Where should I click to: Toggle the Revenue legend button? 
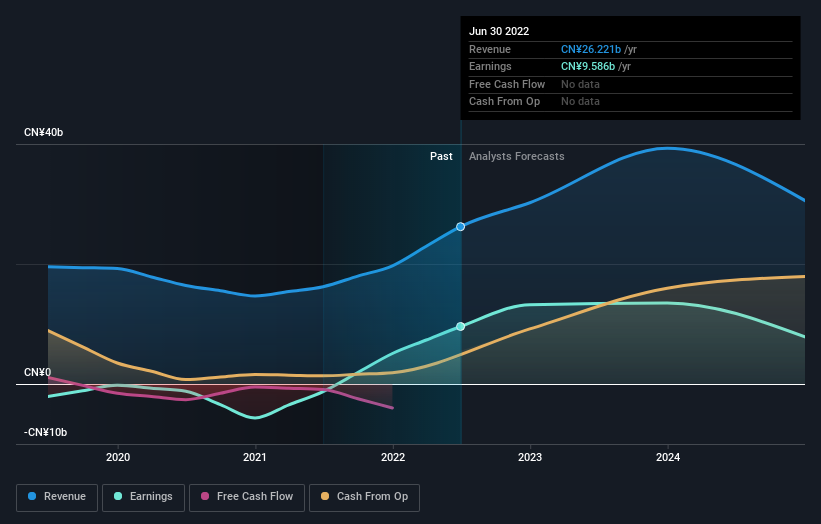click(57, 497)
